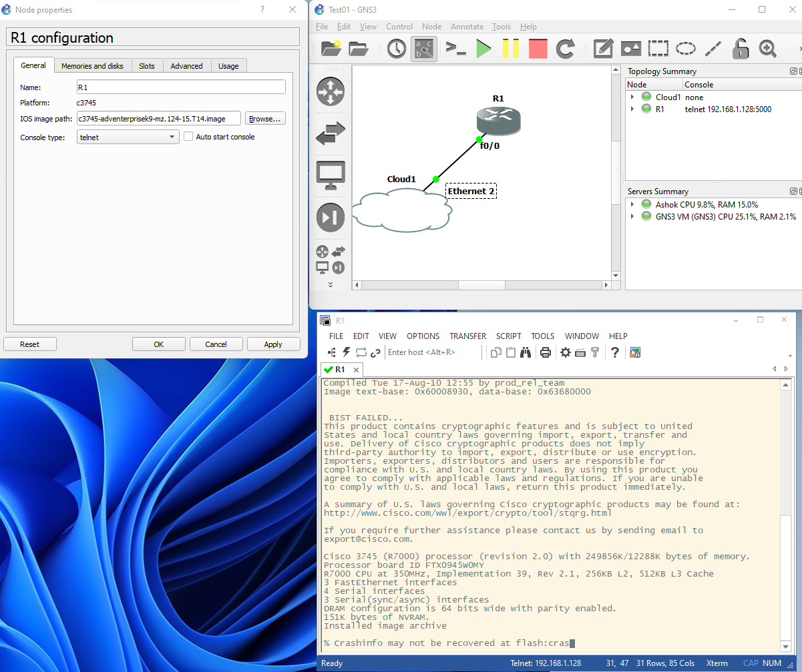Open Session Options gear icon in terminal
This screenshot has height=672, width=802.
click(x=566, y=352)
